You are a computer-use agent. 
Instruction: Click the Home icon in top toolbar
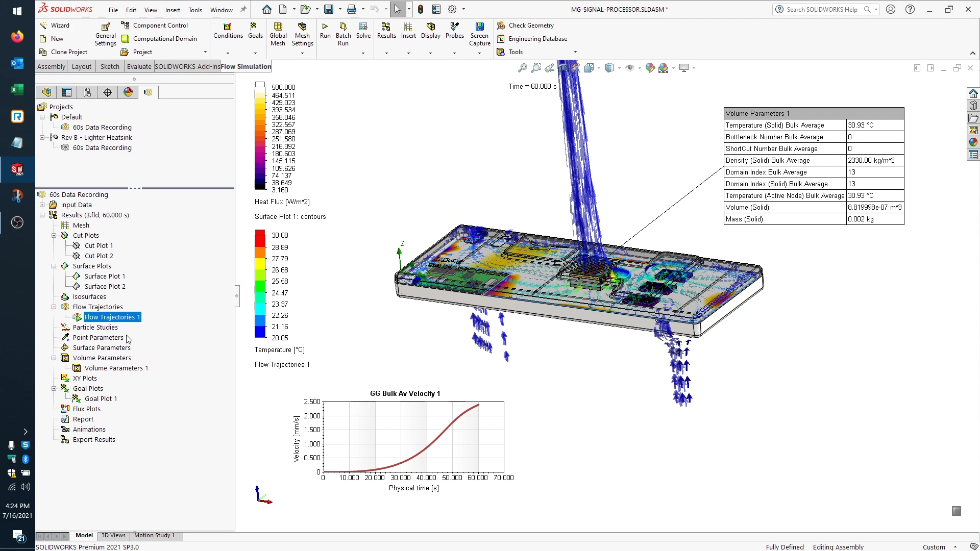[x=267, y=9]
